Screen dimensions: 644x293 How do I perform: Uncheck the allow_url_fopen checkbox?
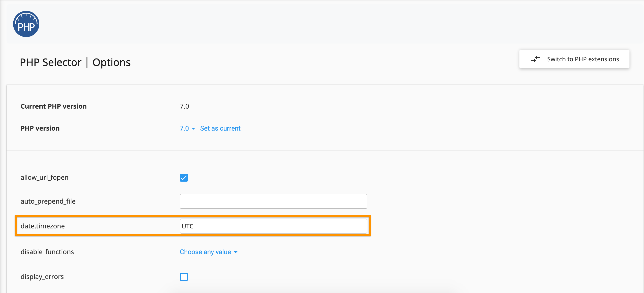click(x=184, y=178)
